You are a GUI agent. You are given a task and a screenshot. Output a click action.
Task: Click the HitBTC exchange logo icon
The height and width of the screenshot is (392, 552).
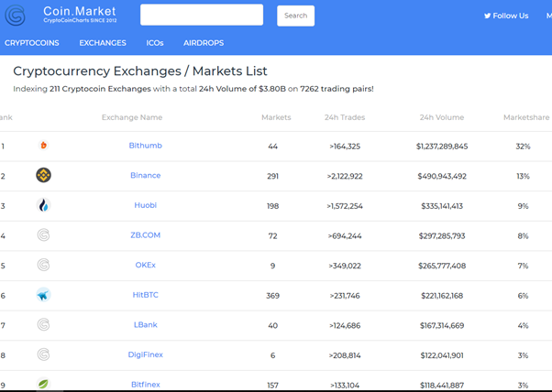coord(43,295)
